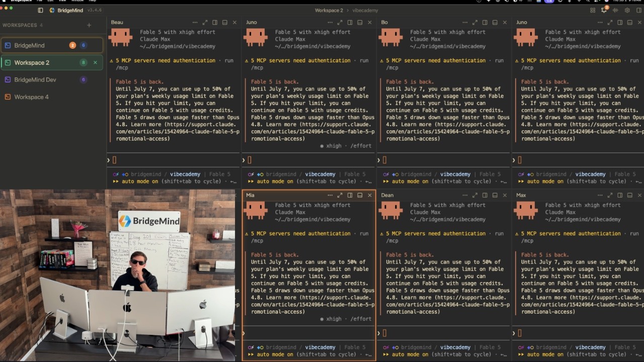The width and height of the screenshot is (644, 362).
Task: Select the Workspace 2 entry
Action: [x=52, y=62]
